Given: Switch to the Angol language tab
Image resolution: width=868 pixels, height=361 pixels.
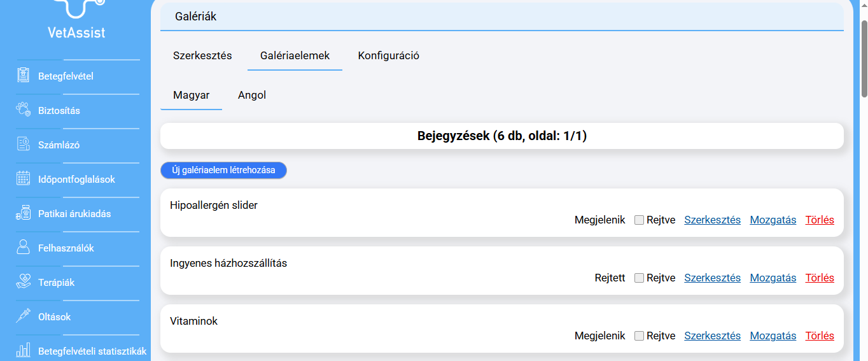Looking at the screenshot, I should [x=252, y=96].
